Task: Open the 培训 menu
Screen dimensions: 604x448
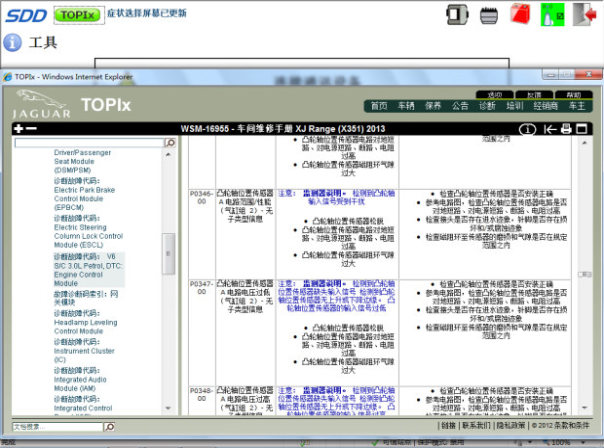Action: click(514, 106)
